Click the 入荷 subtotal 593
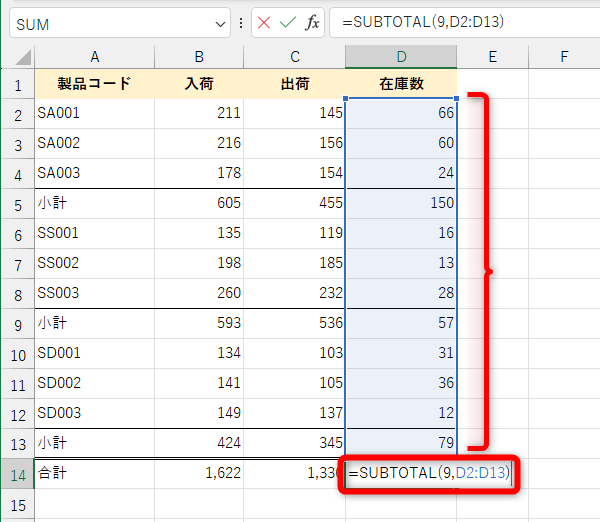This screenshot has width=600, height=522. coord(199,323)
